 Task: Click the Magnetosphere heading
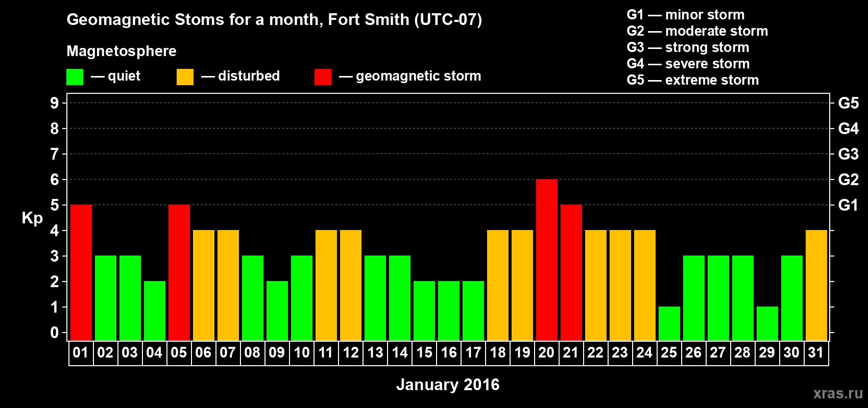tap(122, 51)
